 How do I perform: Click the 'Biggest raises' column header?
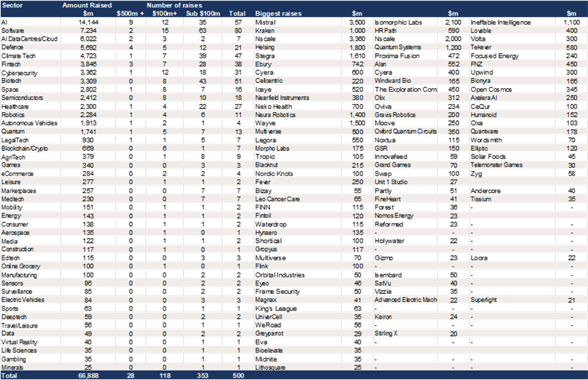[x=278, y=14]
